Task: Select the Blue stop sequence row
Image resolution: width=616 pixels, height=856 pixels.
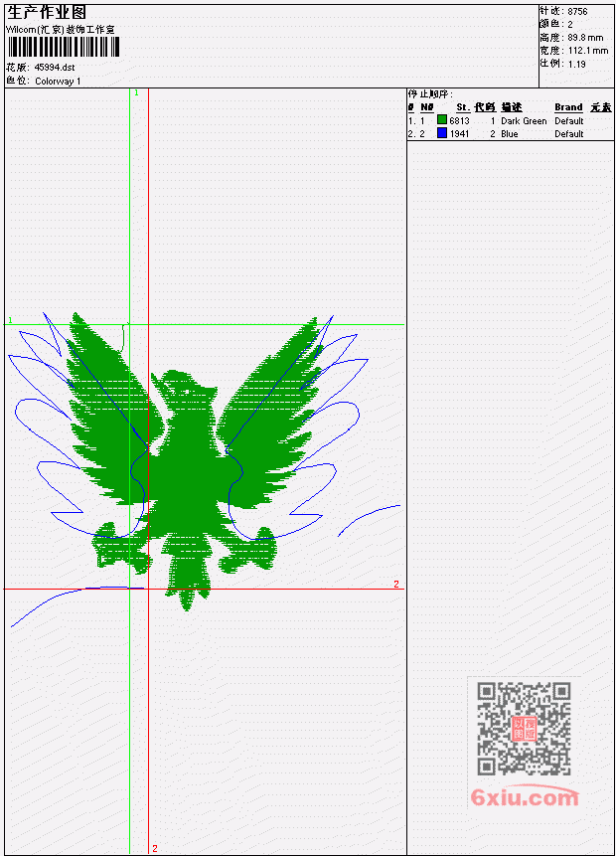Action: click(510, 134)
